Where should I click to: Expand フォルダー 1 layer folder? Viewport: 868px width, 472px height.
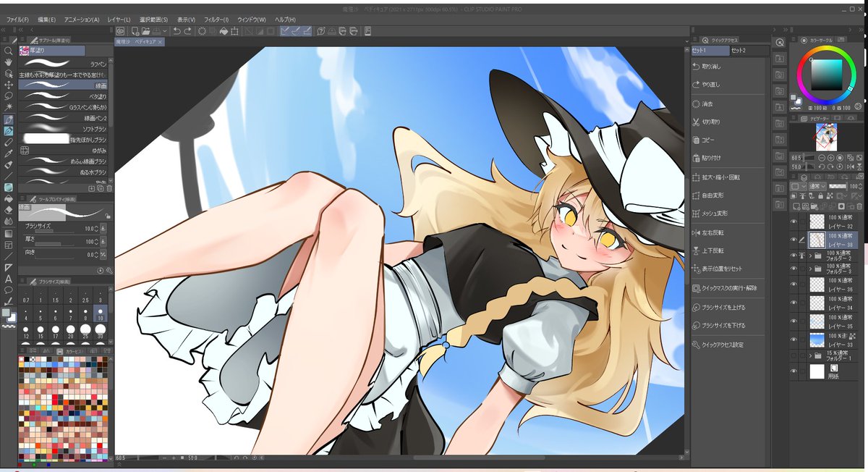tap(811, 355)
